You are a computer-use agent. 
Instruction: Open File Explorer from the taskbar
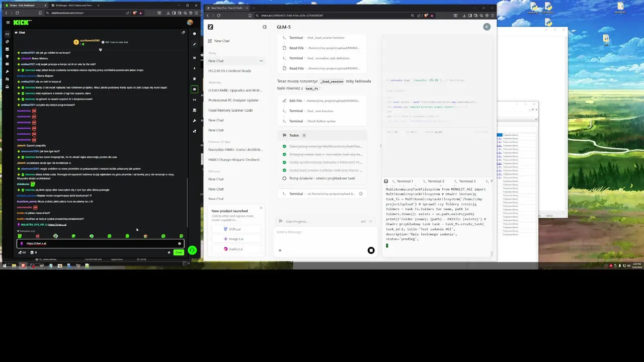(x=14, y=265)
